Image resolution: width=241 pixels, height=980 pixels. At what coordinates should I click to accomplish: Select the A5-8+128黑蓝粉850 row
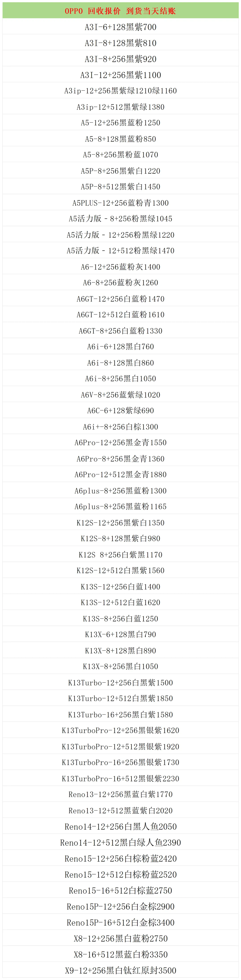120,139
